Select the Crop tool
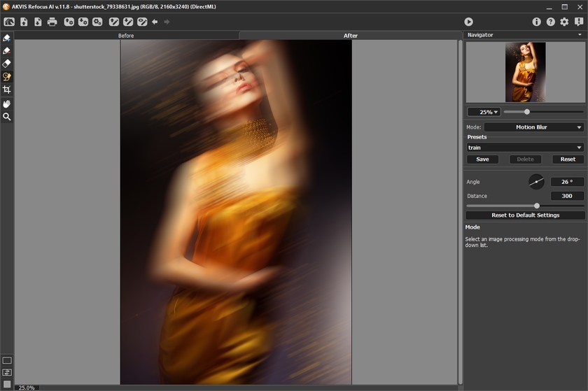The image size is (588, 391). [x=7, y=90]
